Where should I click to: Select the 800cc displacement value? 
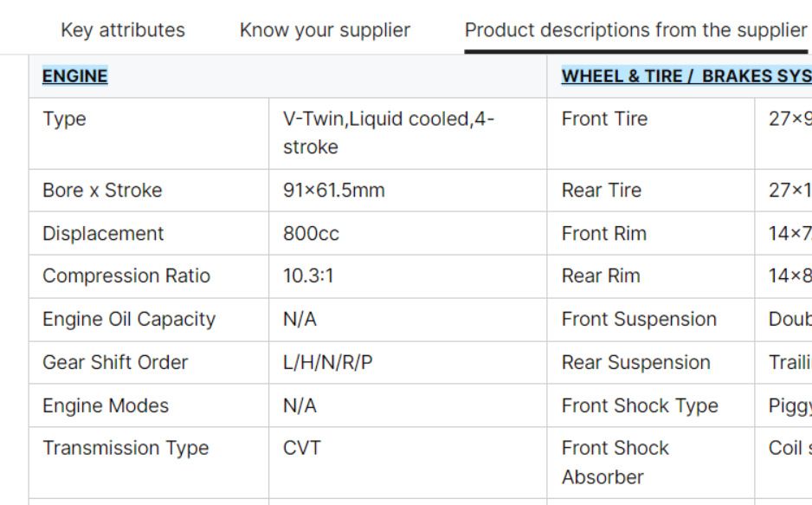pos(309,234)
